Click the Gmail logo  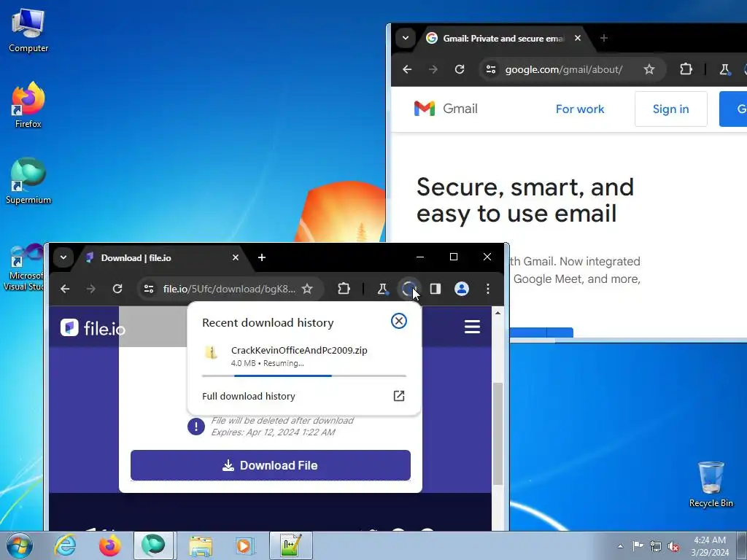(446, 109)
